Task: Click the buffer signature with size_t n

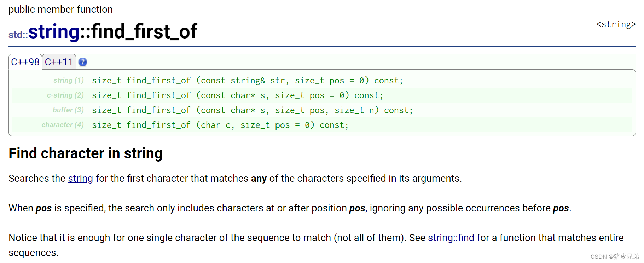Action: tap(253, 110)
